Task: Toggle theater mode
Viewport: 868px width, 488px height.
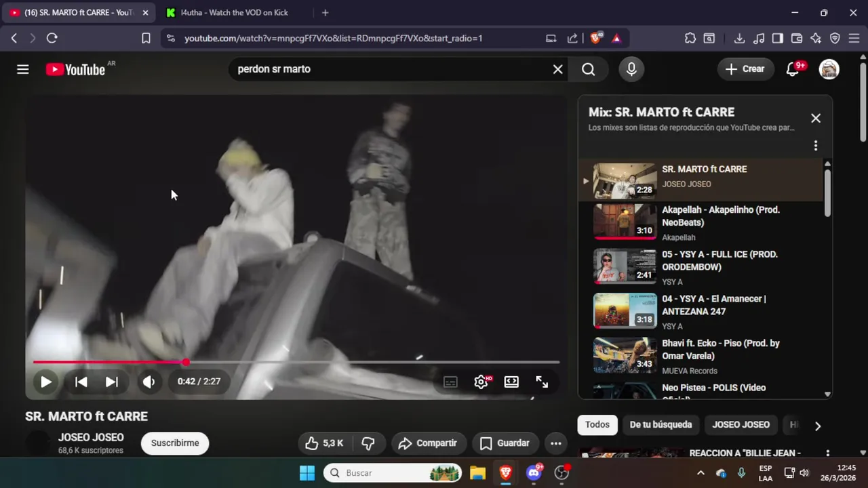Action: [x=511, y=382]
